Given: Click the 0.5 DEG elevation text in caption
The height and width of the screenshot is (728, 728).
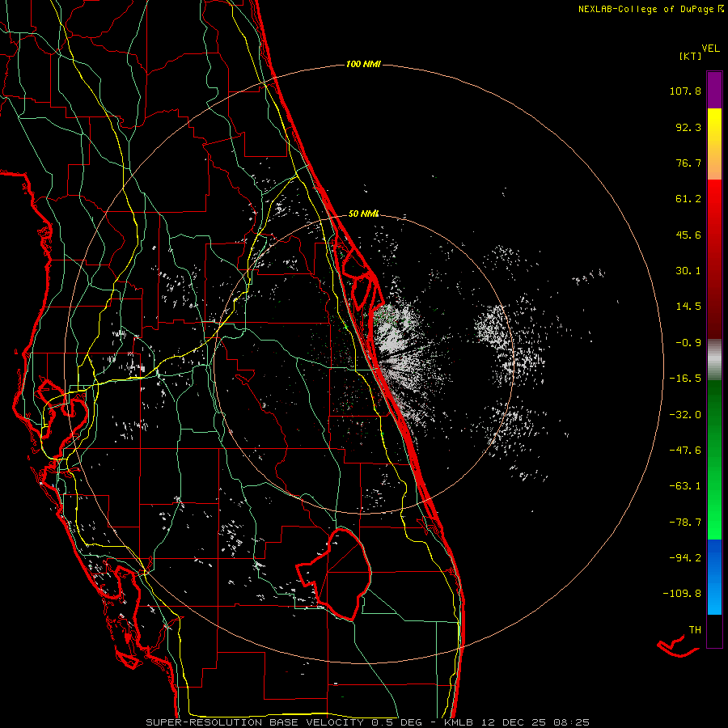Looking at the screenshot, I should pos(397,722).
